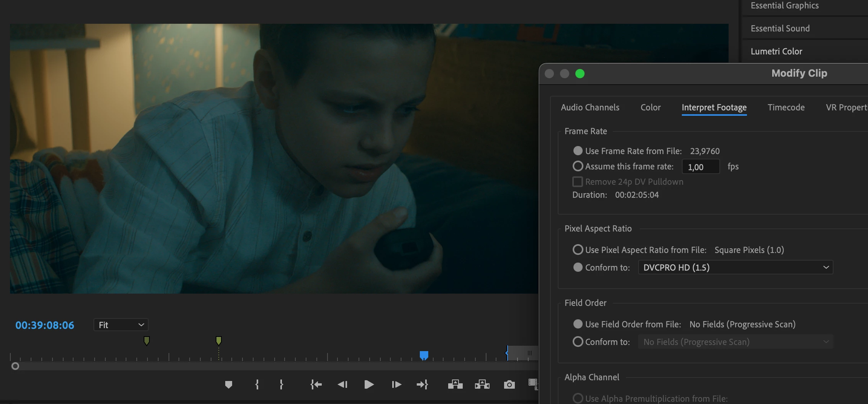Click the Export Frame camera icon
The image size is (868, 404).
[509, 384]
